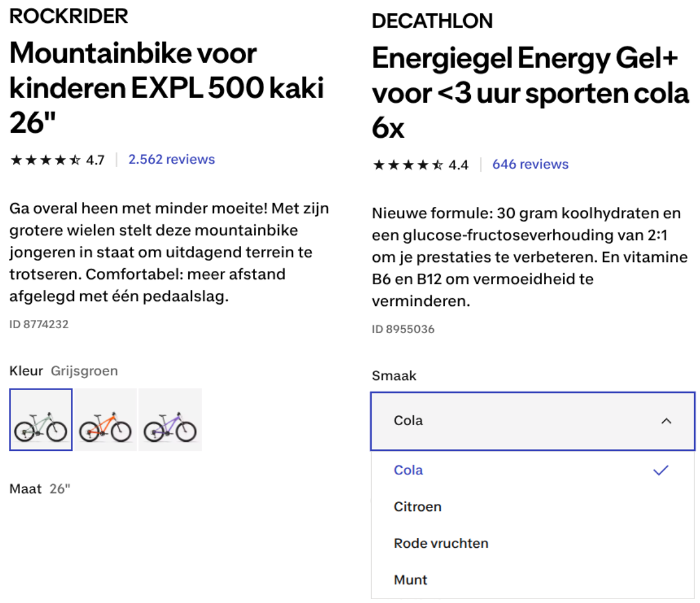The width and height of the screenshot is (700, 603).
Task: Click the ROCKRIDER brand name
Action: (x=69, y=16)
